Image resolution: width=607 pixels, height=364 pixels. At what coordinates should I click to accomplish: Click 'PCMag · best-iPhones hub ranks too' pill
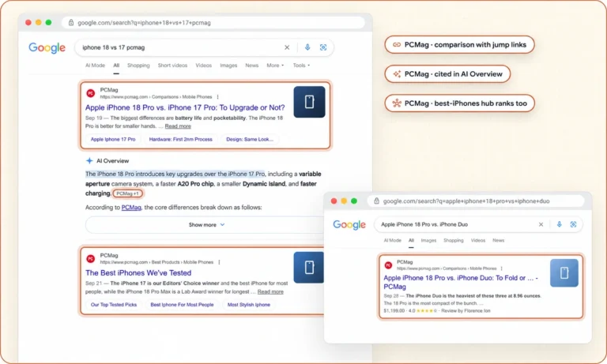(x=459, y=103)
